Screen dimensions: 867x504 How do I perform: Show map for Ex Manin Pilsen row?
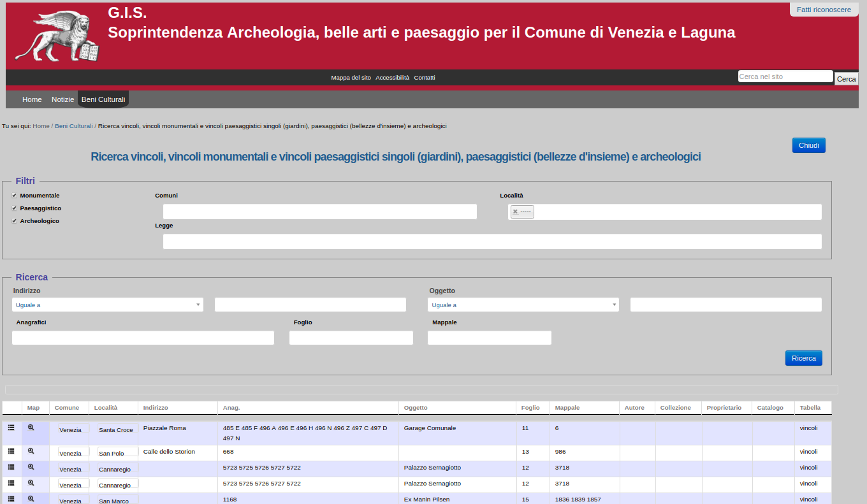[31, 499]
